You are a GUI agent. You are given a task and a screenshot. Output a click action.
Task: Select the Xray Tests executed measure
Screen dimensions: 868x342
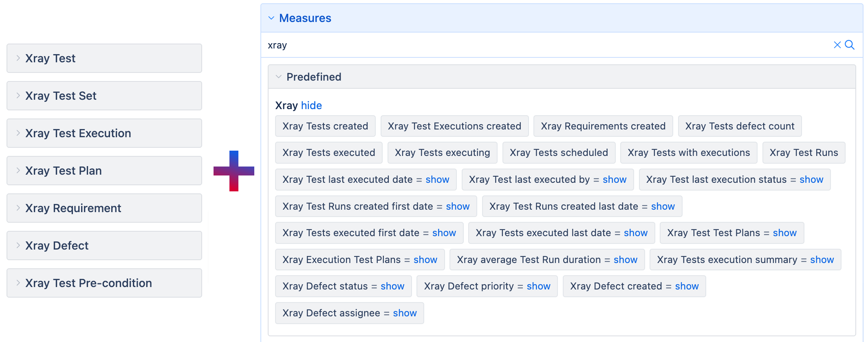pyautogui.click(x=328, y=153)
